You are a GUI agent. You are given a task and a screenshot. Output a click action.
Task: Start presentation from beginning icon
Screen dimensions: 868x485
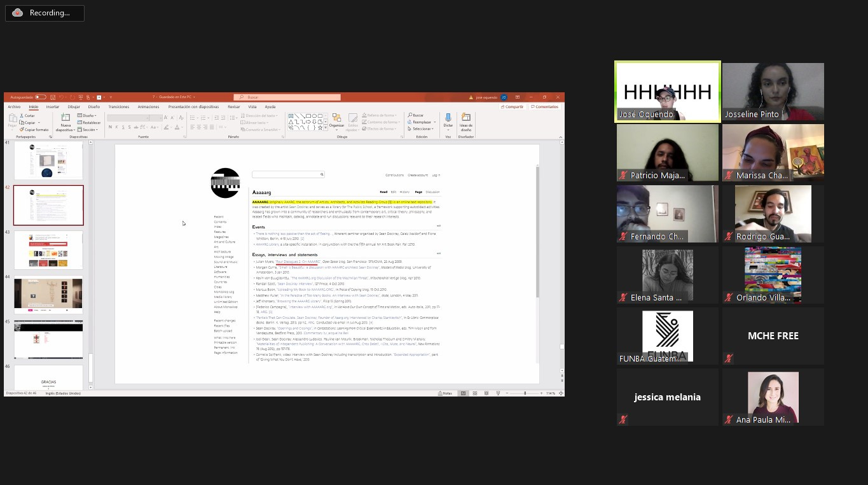81,97
